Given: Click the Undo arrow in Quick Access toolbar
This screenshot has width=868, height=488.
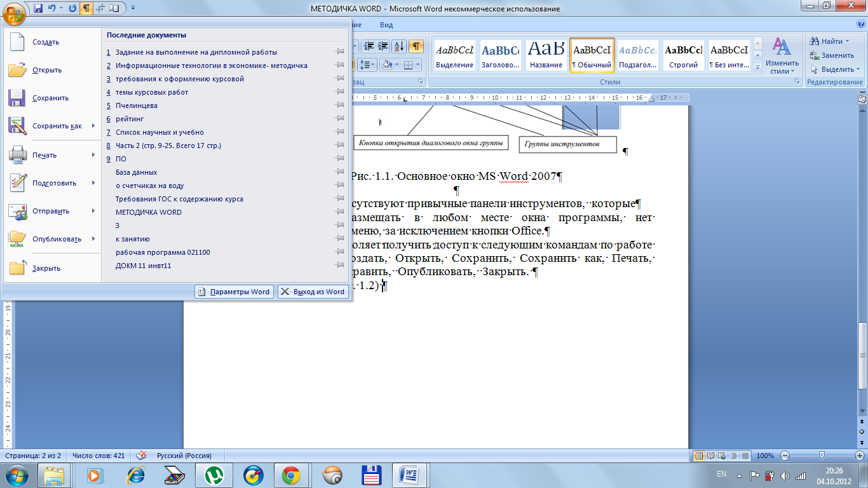Looking at the screenshot, I should click(51, 8).
